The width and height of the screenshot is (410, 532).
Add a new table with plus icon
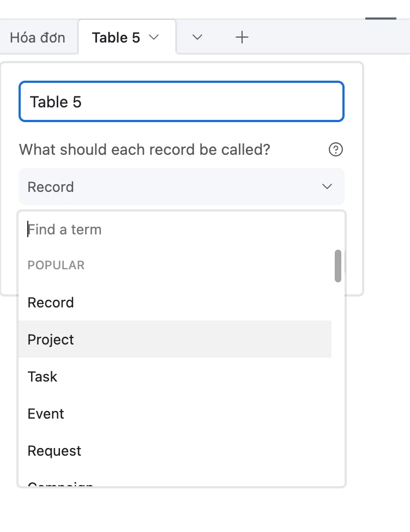click(242, 37)
